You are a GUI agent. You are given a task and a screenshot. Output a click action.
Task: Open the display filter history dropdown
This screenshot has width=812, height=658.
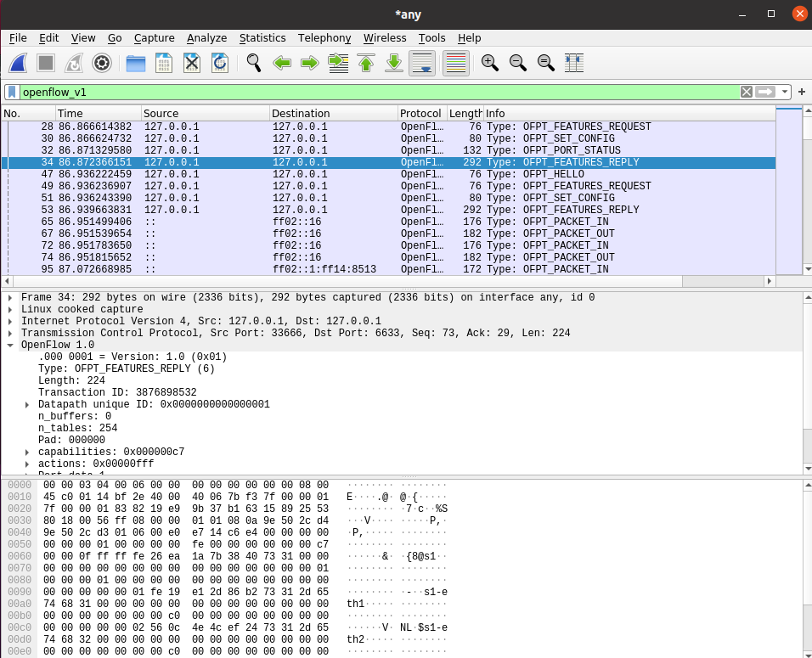coord(785,93)
